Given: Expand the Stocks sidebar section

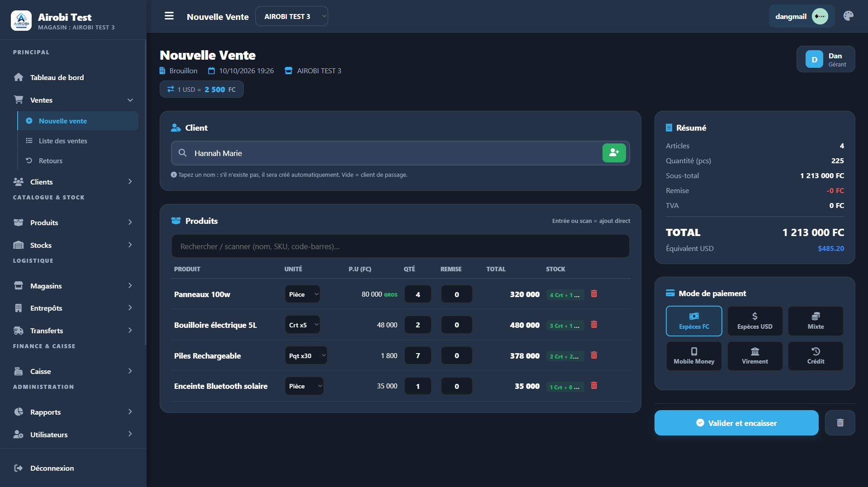Looking at the screenshot, I should (x=73, y=245).
